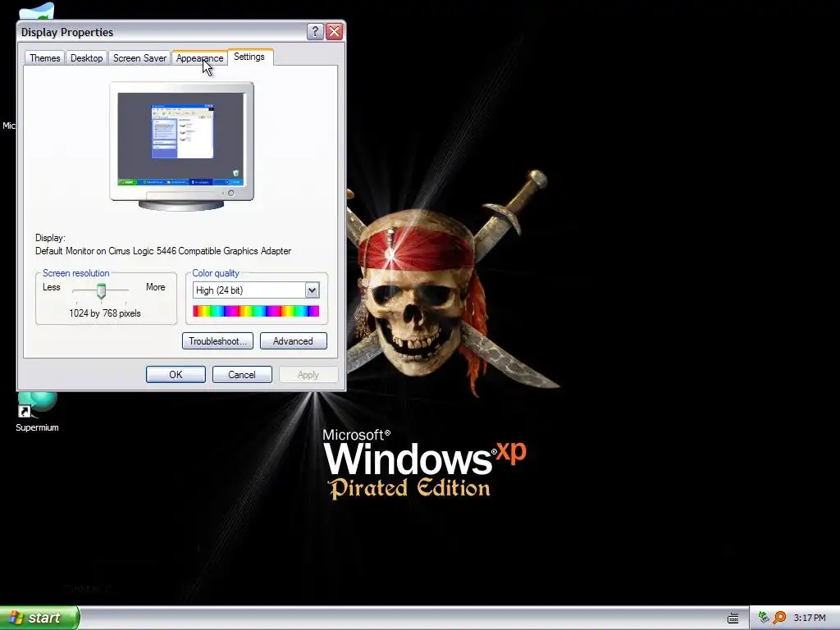The image size is (840, 630).
Task: Click the Display Properties help question mark
Action: [315, 32]
